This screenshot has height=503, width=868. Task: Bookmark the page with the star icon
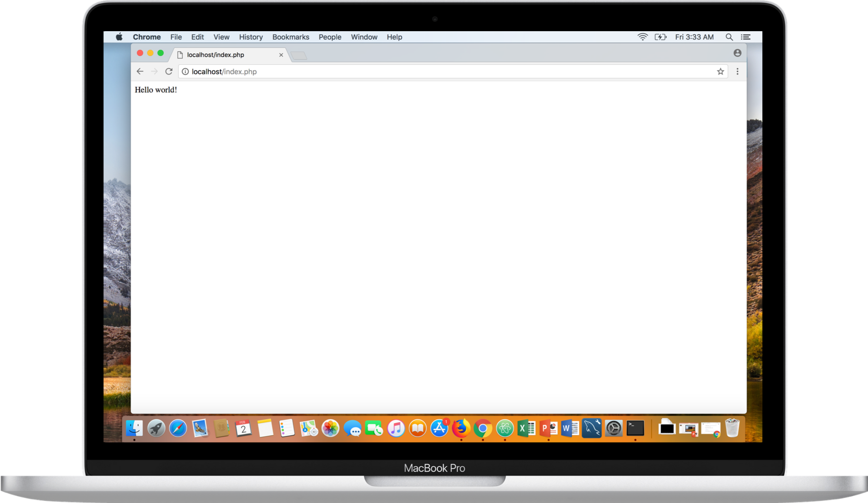pos(720,71)
